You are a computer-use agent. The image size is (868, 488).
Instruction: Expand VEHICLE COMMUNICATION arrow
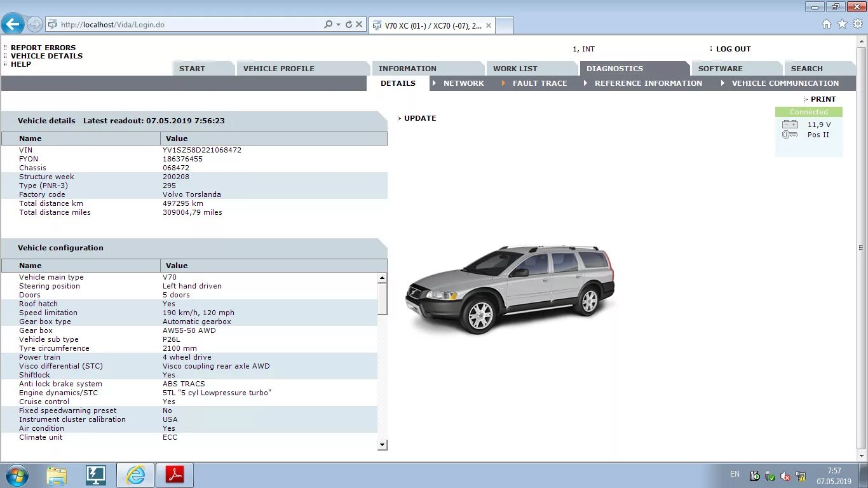[723, 83]
